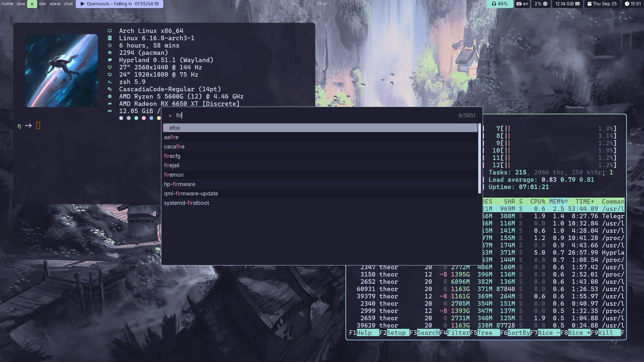Choose systemd-firstboot from the results list
Image resolution: width=644 pixels, height=362 pixels.
(186, 203)
